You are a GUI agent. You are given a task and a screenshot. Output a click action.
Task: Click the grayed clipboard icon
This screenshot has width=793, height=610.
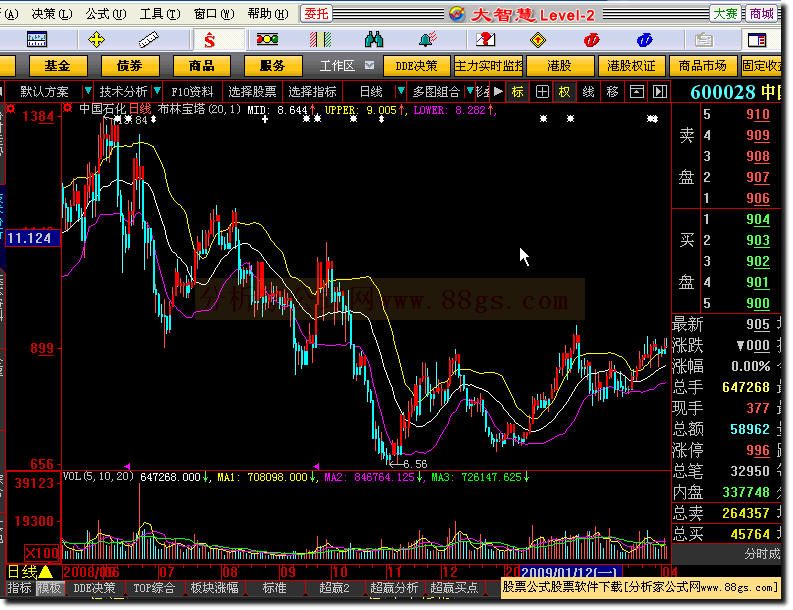point(703,39)
